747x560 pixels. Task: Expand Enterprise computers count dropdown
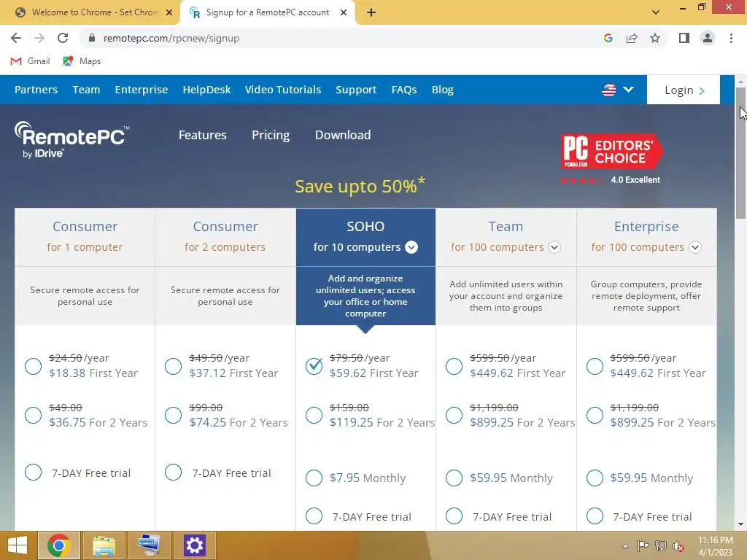coord(695,247)
